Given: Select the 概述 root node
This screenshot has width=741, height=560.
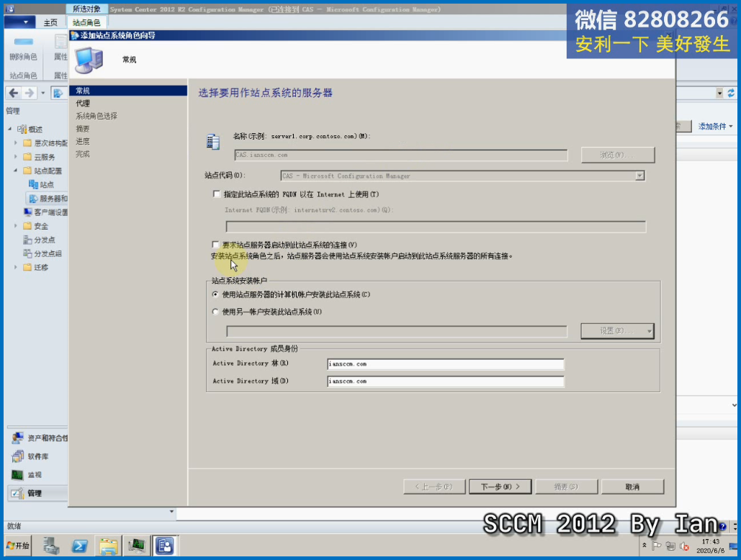Looking at the screenshot, I should 30,129.
